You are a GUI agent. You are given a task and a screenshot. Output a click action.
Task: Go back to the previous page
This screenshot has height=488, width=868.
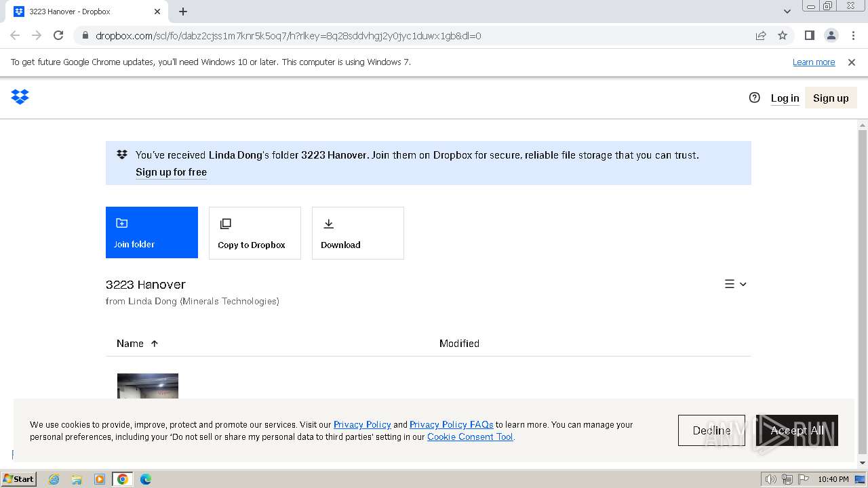(x=15, y=35)
